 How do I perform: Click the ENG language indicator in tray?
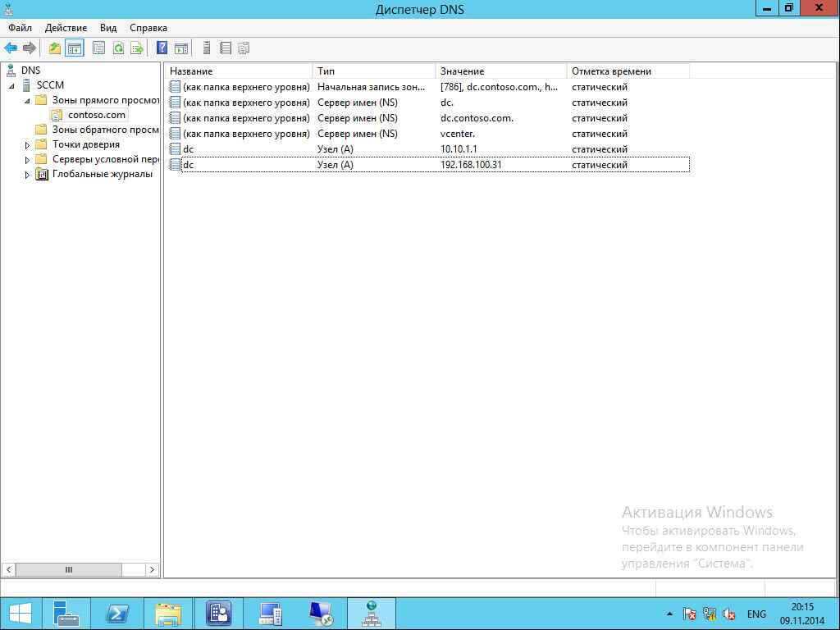pyautogui.click(x=756, y=614)
